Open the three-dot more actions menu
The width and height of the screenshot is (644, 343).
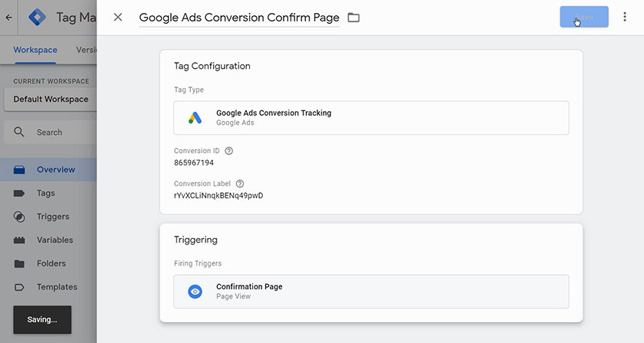[625, 17]
